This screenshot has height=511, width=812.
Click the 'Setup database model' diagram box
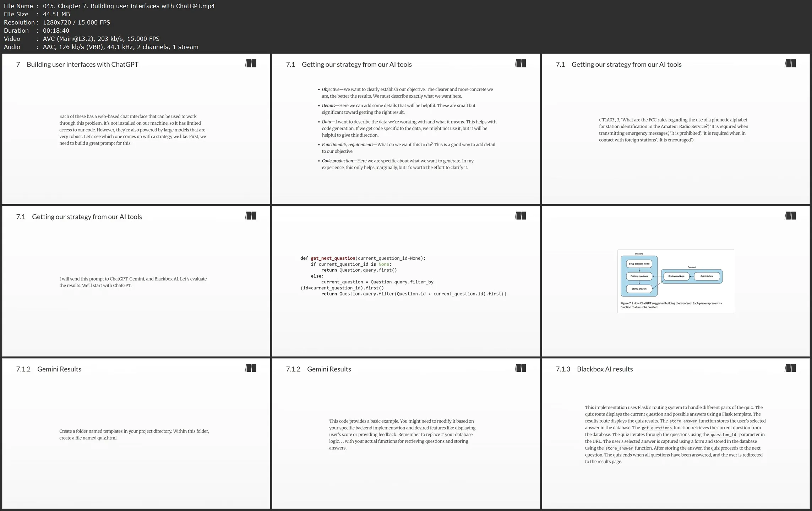click(639, 264)
